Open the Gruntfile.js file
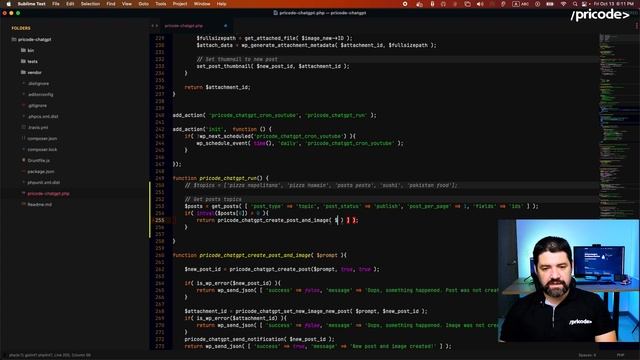 [x=39, y=160]
